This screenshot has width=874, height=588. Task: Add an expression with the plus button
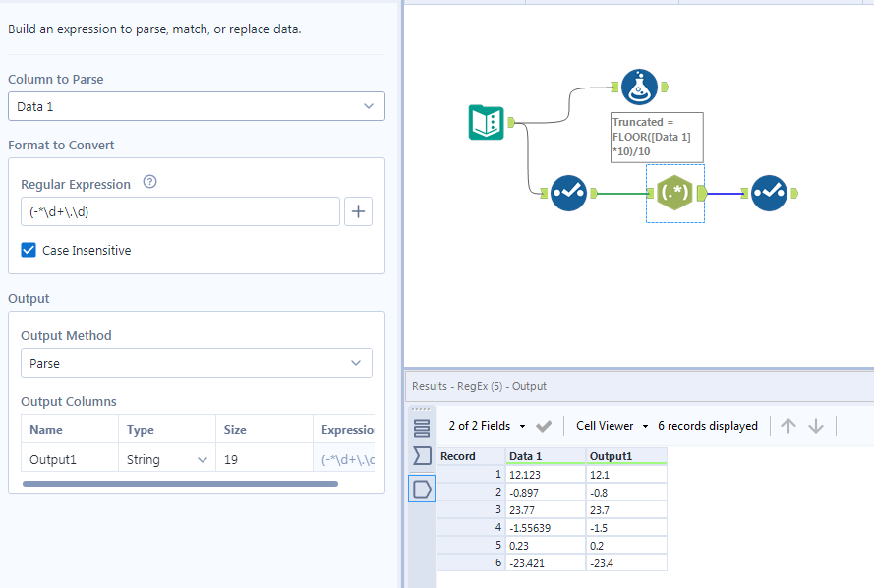(360, 211)
